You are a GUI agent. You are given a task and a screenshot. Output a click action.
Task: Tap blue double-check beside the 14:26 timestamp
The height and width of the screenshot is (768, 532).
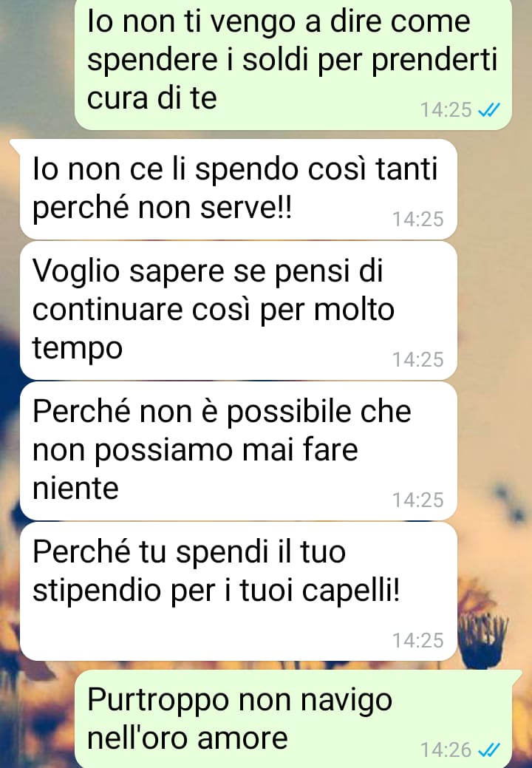tap(489, 750)
